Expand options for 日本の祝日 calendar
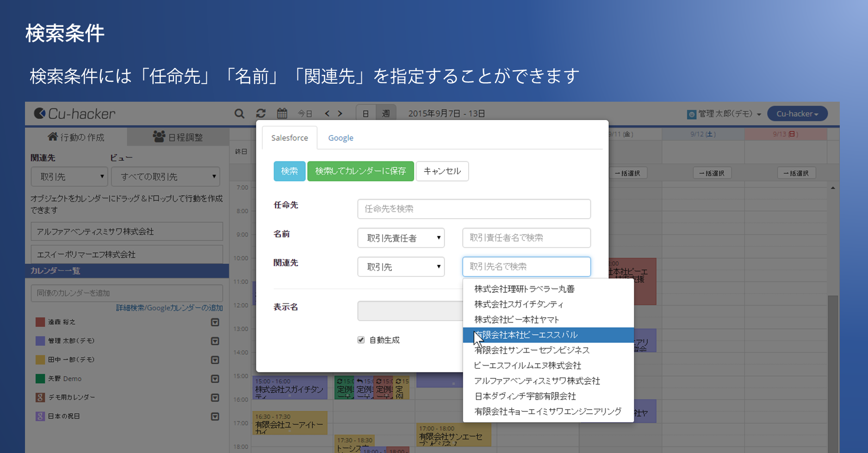 215,416
